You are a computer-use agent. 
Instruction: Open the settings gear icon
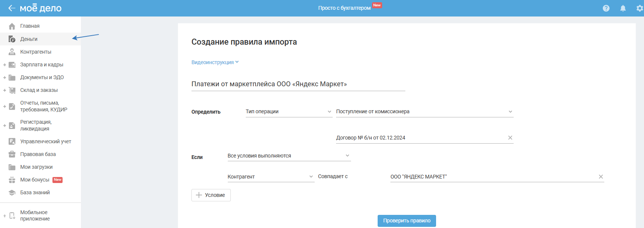click(x=640, y=8)
